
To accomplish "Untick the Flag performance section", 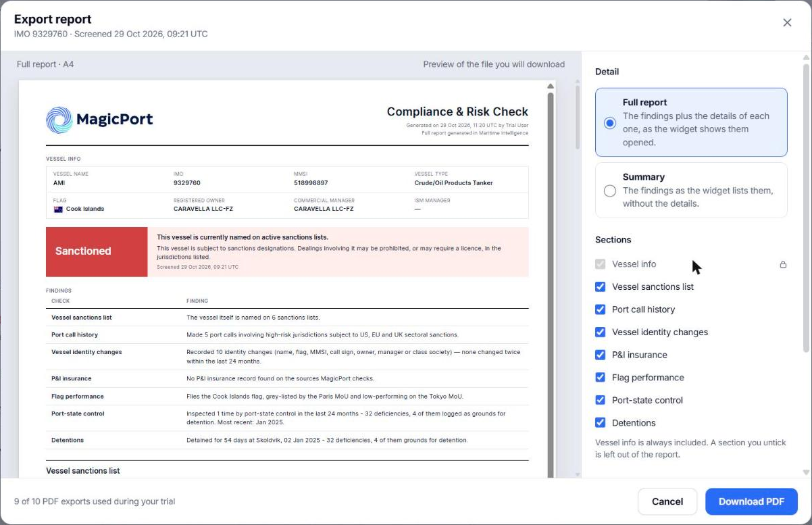I will coord(600,377).
